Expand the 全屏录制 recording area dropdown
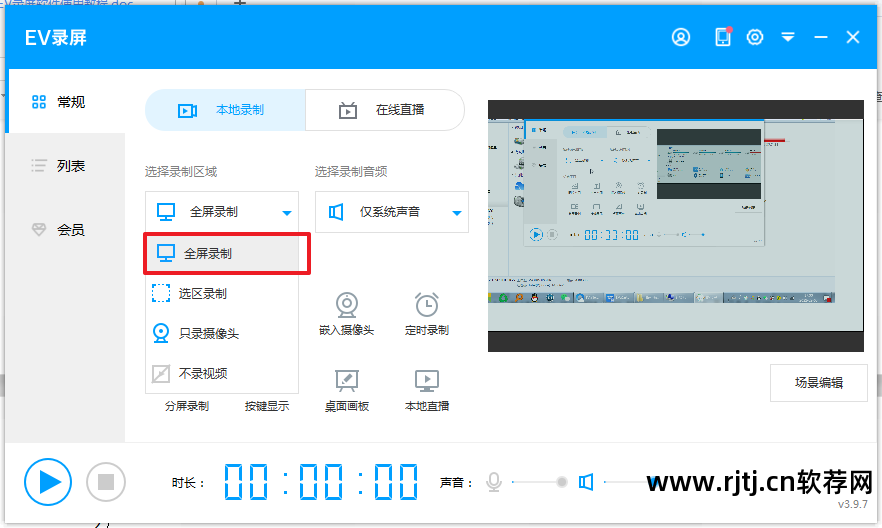The height and width of the screenshot is (528, 882). coord(222,212)
